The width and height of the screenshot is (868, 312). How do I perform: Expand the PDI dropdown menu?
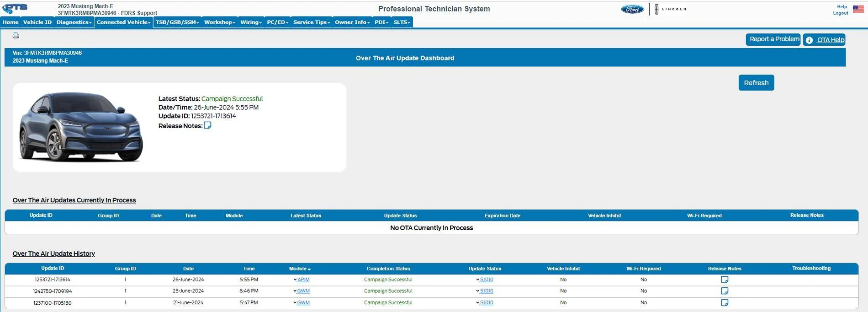click(381, 22)
